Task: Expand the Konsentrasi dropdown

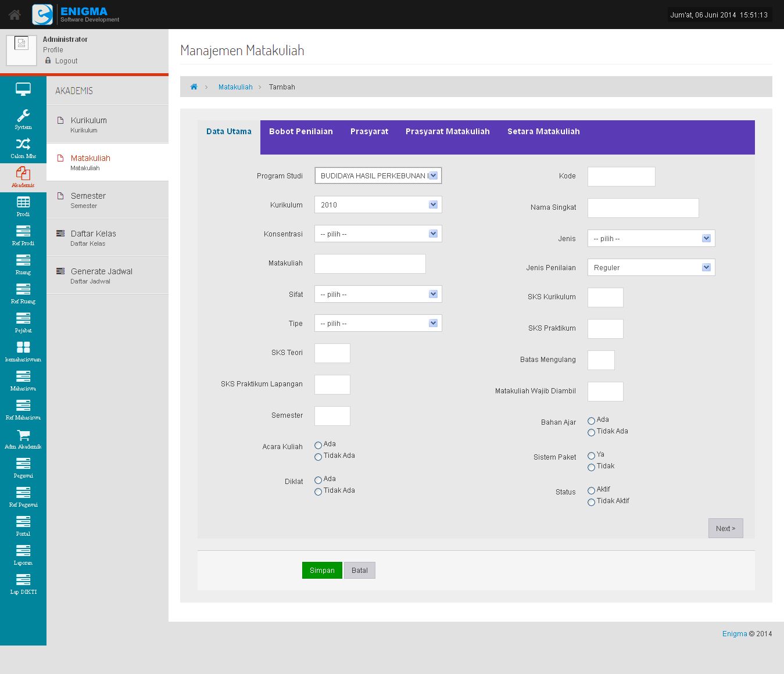Action: (x=378, y=234)
